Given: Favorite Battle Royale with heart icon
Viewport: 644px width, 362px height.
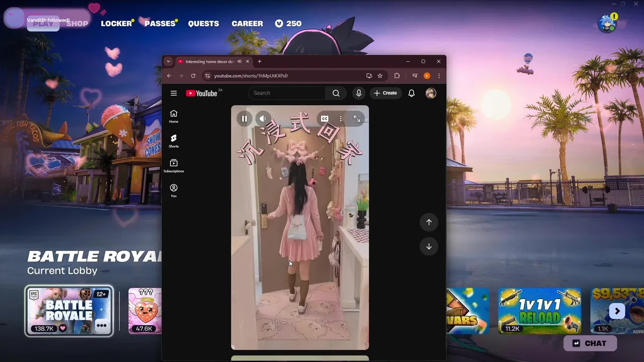Looking at the screenshot, I should click(x=62, y=328).
